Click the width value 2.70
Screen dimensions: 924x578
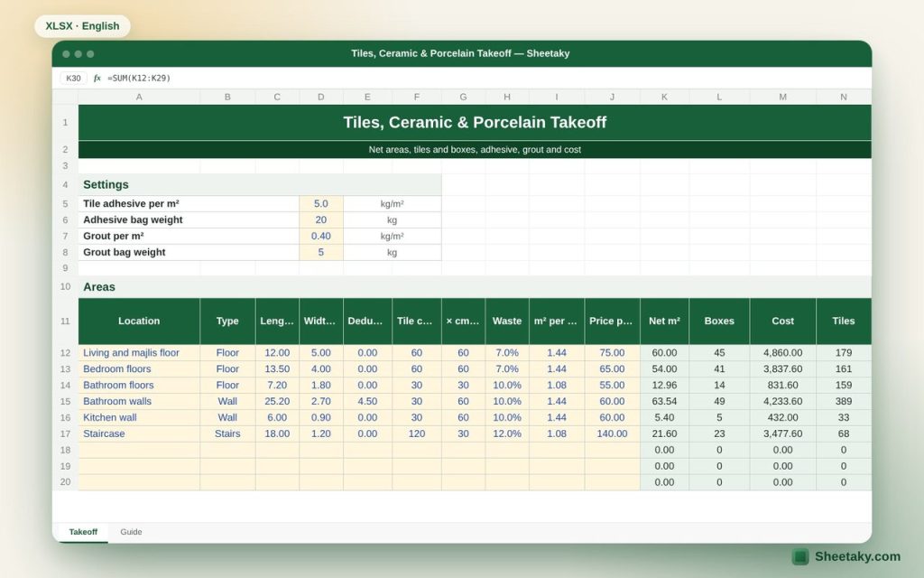pyautogui.click(x=320, y=401)
